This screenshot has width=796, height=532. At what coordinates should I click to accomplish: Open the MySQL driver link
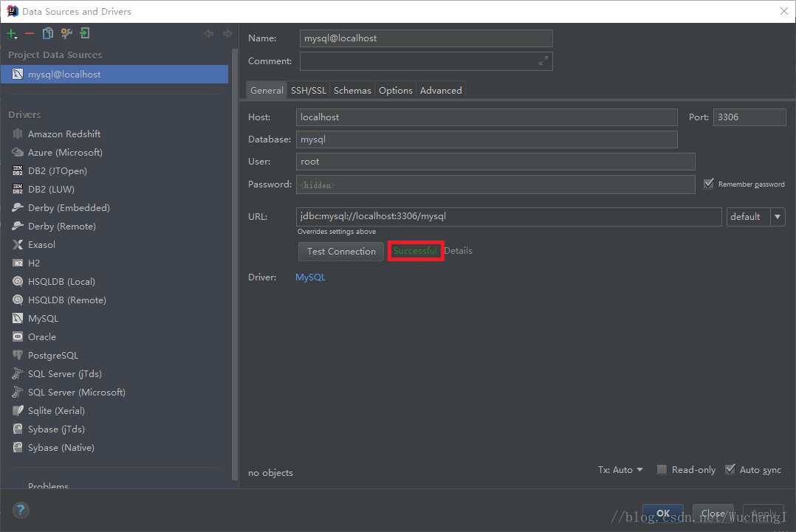[311, 277]
